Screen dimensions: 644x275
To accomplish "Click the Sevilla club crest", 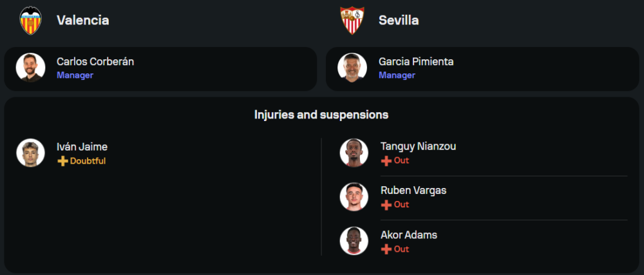I will [x=352, y=21].
